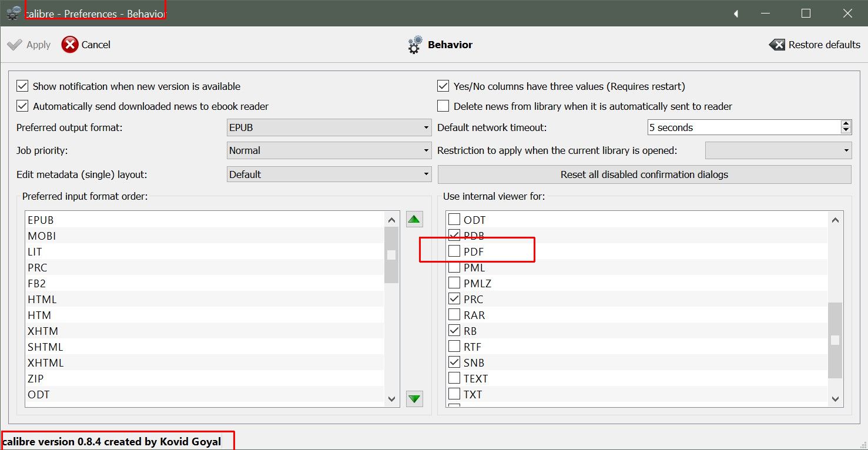Uncheck RB in internal viewer list

tap(454, 331)
